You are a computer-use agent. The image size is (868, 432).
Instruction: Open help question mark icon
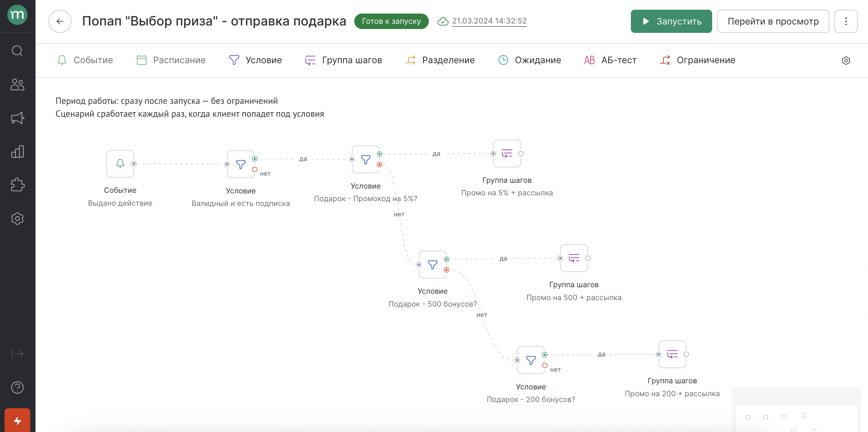pyautogui.click(x=17, y=388)
